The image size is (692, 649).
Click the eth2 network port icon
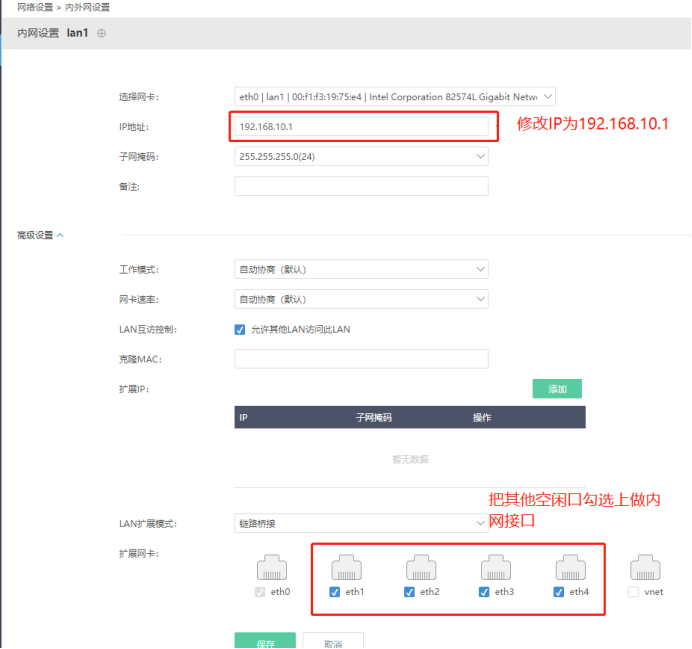point(421,569)
